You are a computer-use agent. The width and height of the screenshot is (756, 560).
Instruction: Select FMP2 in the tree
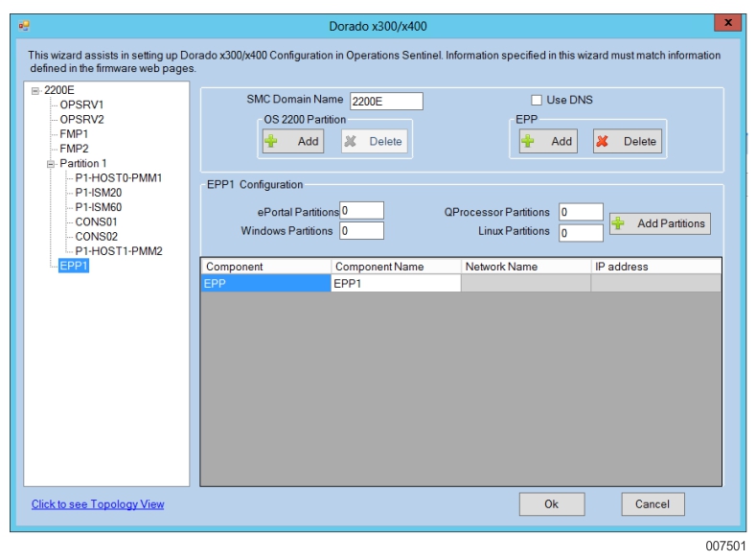(74, 149)
